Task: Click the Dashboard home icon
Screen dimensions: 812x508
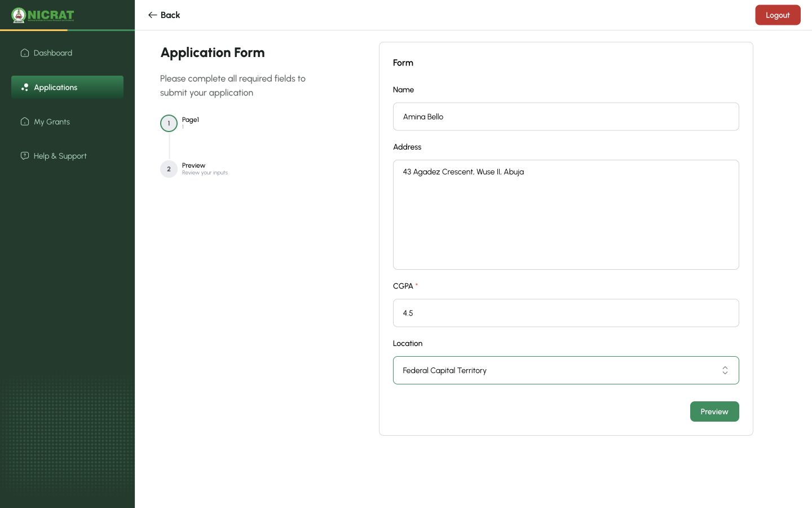Action: [25, 53]
